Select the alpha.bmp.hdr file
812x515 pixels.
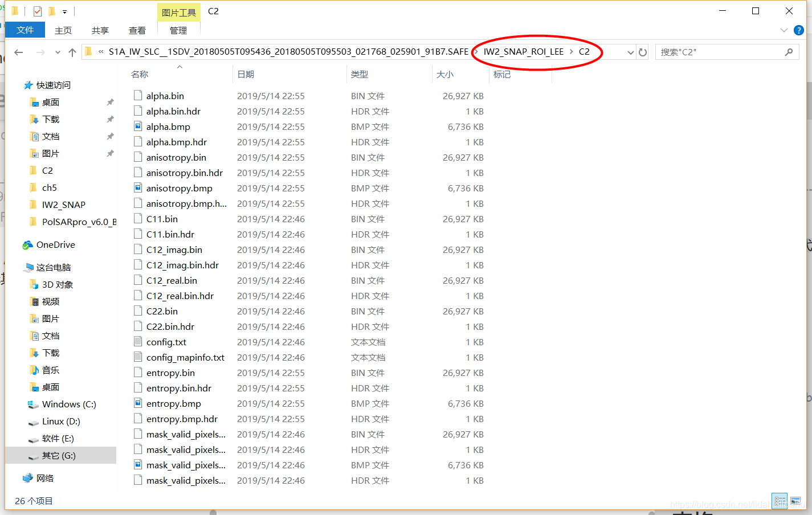[177, 142]
